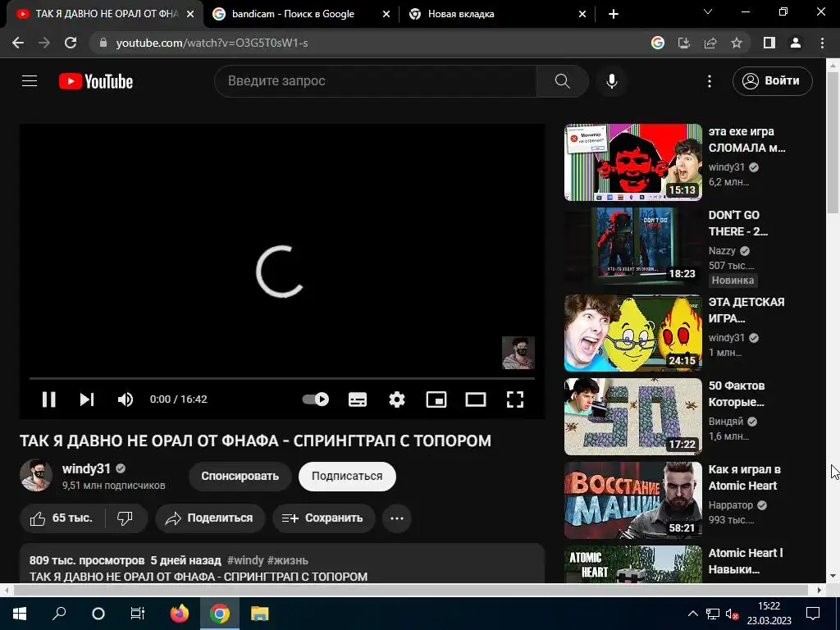Image resolution: width=840 pixels, height=630 pixels.
Task: Close the Новая вкладка tab
Action: click(x=582, y=15)
